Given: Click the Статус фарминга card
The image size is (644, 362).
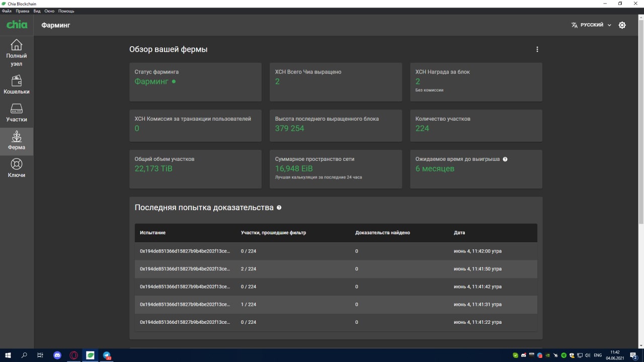Looking at the screenshot, I should [195, 82].
